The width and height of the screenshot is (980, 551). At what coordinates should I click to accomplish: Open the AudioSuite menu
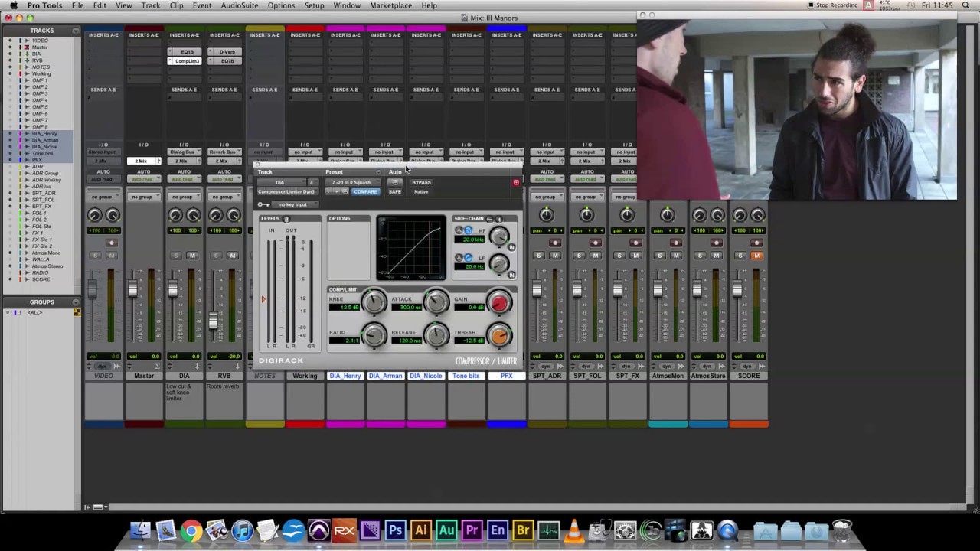point(240,5)
